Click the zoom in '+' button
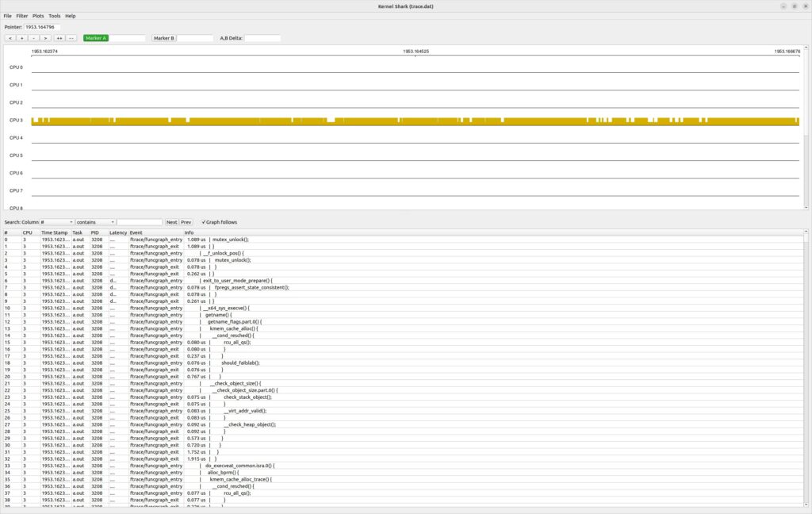Viewport: 812px width, 514px height. point(22,38)
